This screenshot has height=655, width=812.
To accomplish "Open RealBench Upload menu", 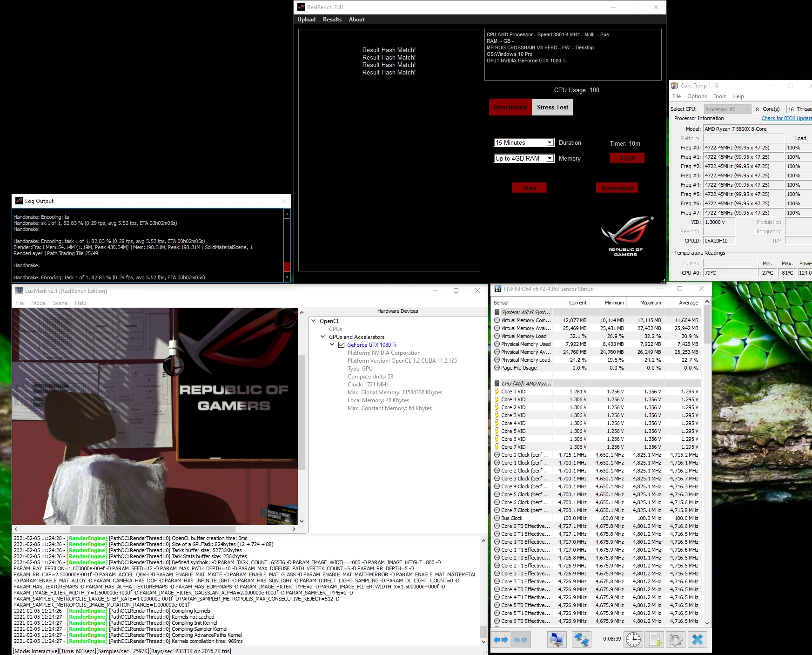I will (x=306, y=20).
